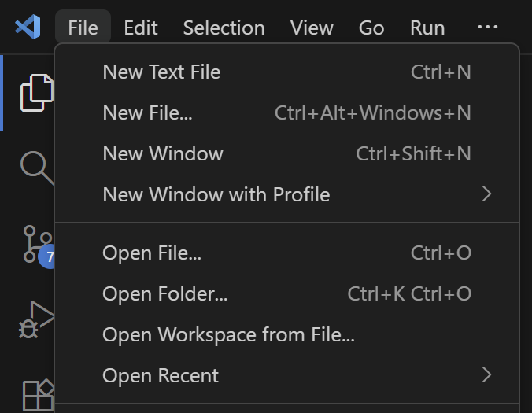532x413 pixels.
Task: Open the Explorer sidebar icon
Action: [35, 92]
